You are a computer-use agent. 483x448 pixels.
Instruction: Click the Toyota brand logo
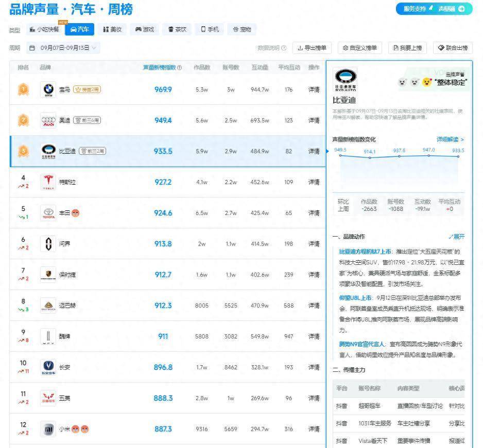click(48, 212)
